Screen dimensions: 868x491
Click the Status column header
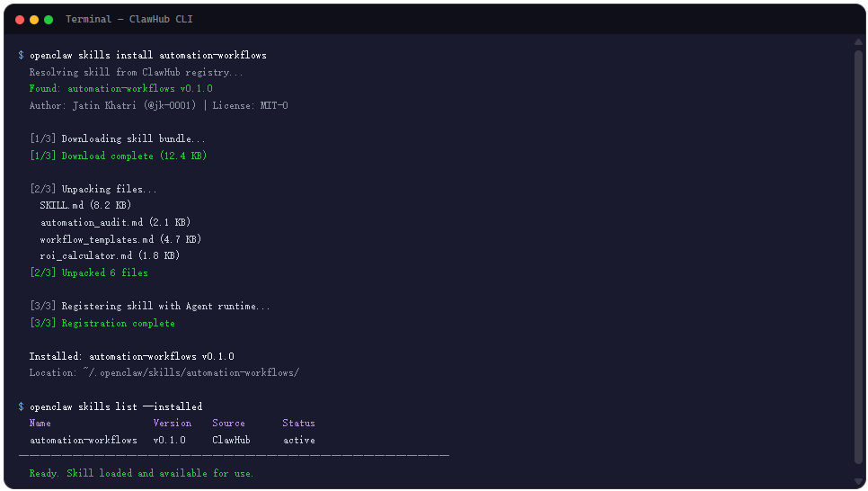(299, 424)
